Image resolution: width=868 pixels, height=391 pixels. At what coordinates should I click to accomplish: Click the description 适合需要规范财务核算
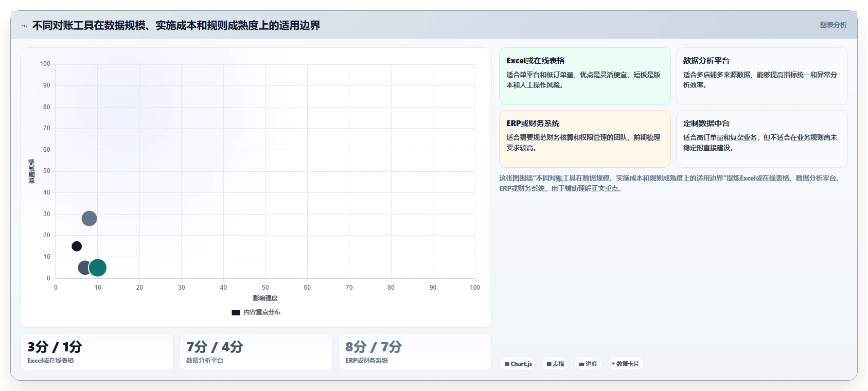click(583, 143)
